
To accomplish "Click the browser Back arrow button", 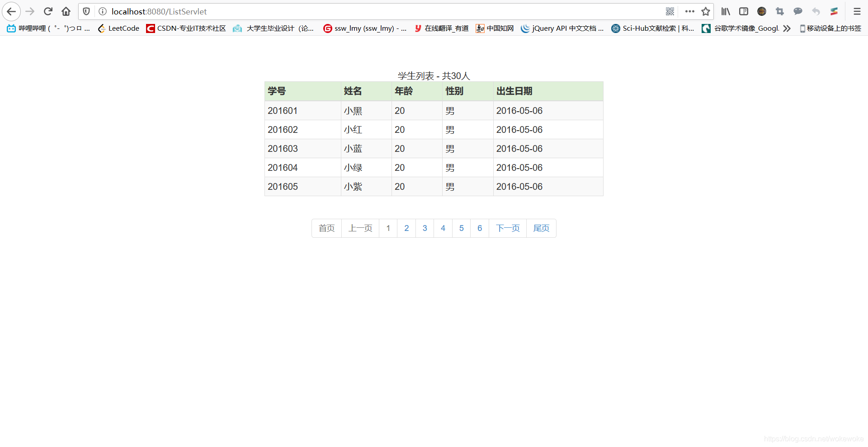I will 11,11.
